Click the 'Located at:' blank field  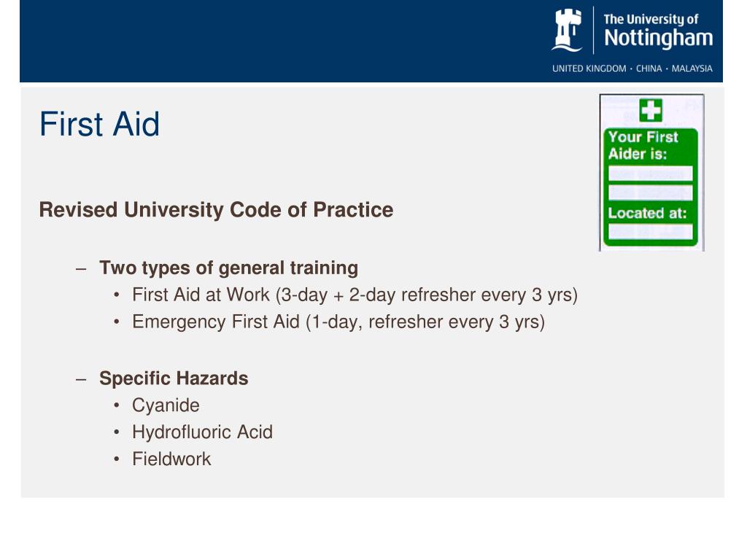tap(650, 232)
